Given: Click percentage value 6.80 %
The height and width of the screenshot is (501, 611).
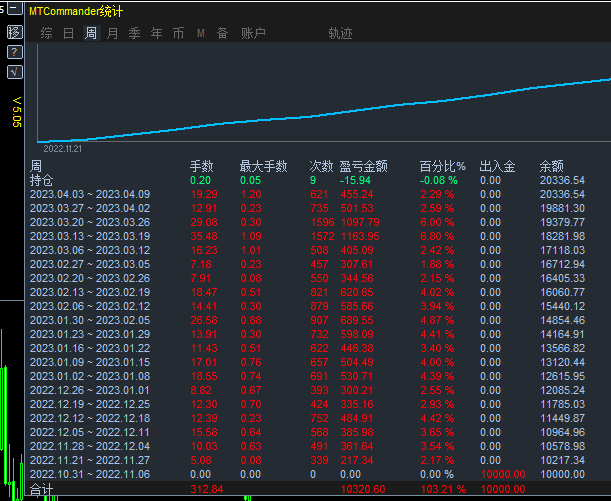Looking at the screenshot, I should pos(437,236).
